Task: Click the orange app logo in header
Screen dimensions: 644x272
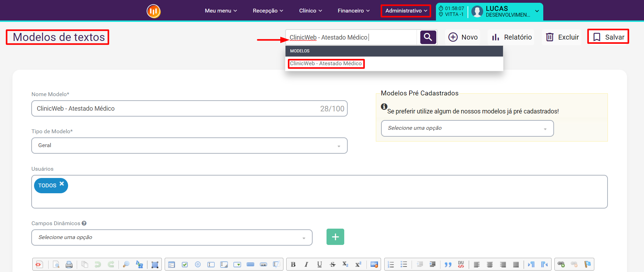Action: click(x=154, y=11)
